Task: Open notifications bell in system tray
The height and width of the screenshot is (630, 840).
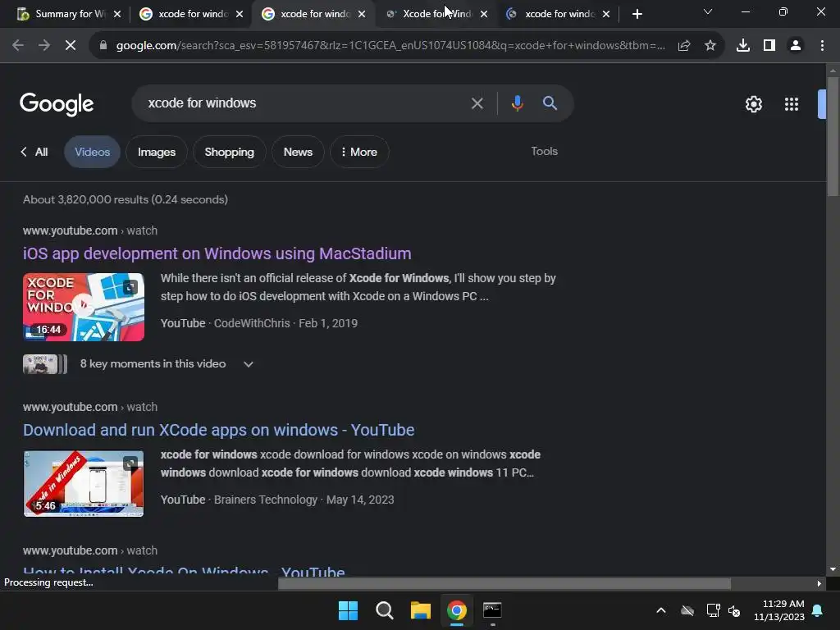Action: point(818,610)
